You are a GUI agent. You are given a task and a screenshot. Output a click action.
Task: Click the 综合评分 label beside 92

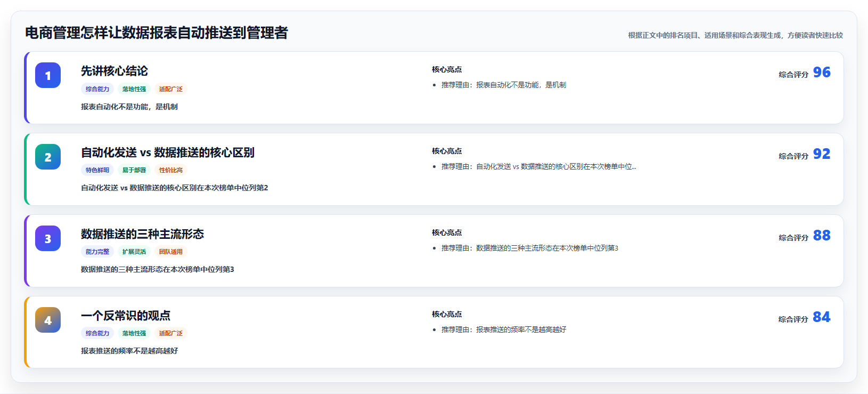tap(793, 156)
